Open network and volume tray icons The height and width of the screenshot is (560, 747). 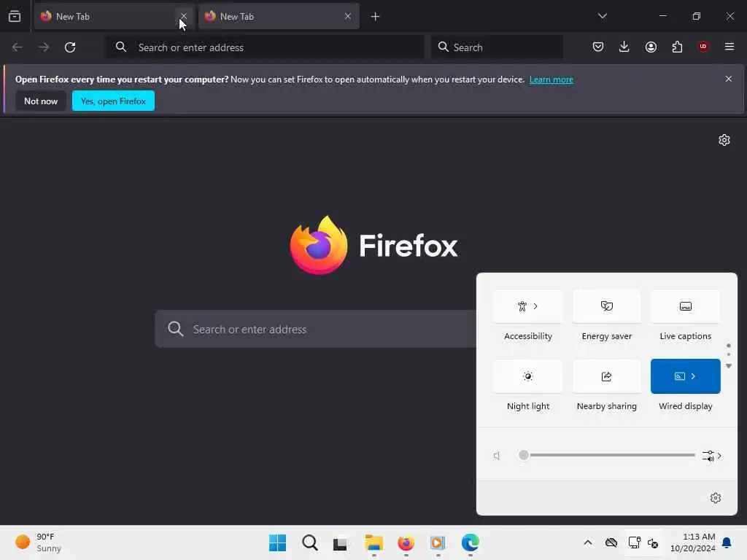click(x=643, y=542)
